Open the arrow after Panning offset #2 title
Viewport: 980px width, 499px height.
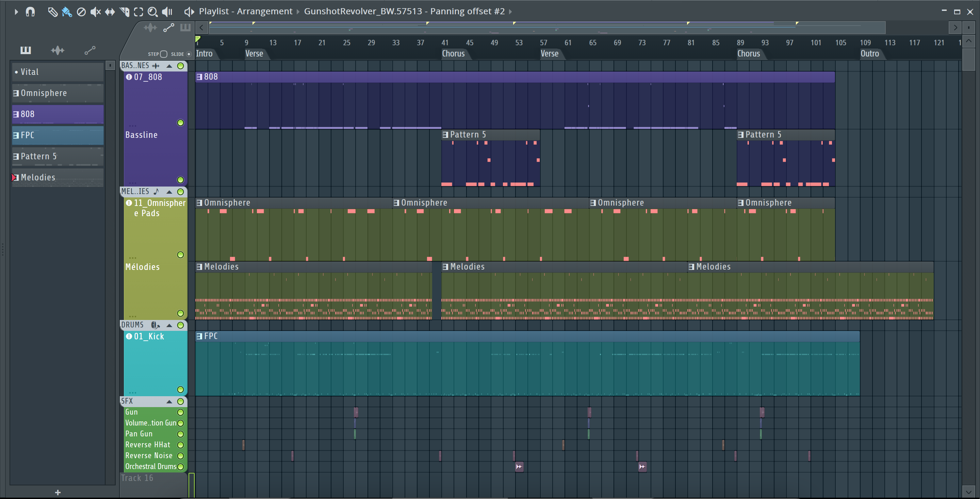pyautogui.click(x=510, y=12)
